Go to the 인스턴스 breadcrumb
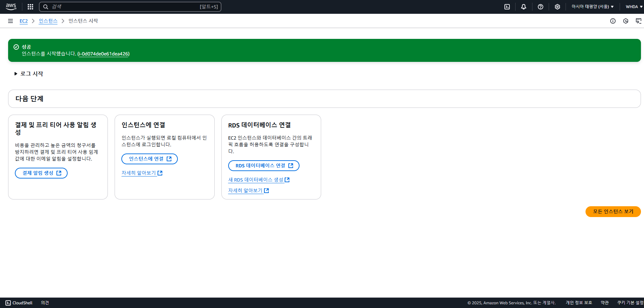The height and width of the screenshot is (308, 644). 48,21
